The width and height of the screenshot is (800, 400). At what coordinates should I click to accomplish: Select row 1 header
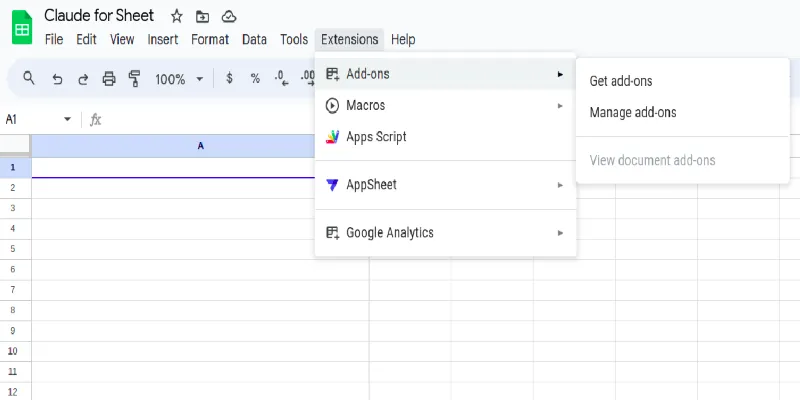[15, 168]
